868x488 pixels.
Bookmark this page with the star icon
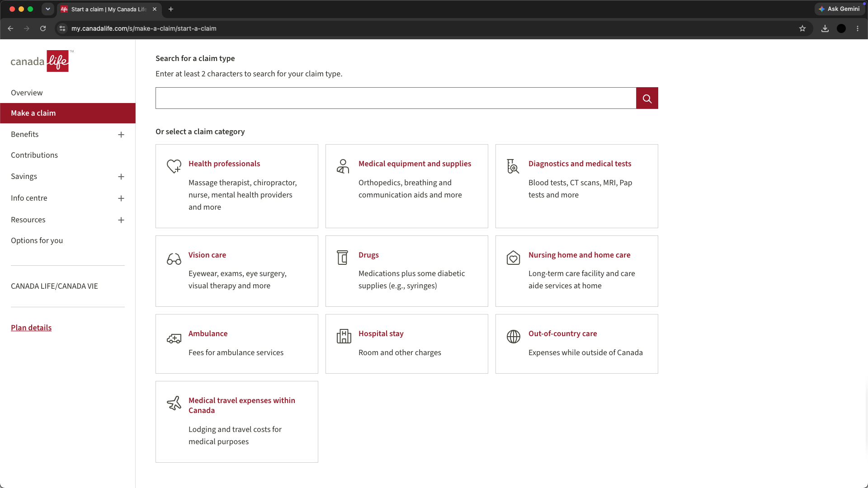click(x=802, y=28)
